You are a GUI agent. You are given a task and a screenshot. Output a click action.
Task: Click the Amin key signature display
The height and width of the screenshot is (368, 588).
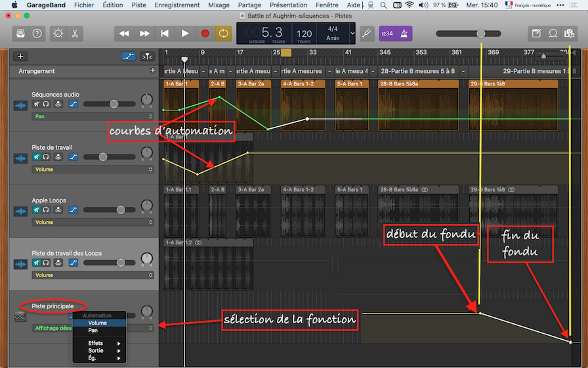[x=333, y=38]
